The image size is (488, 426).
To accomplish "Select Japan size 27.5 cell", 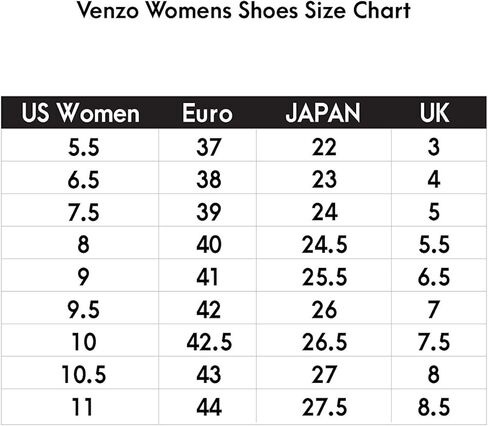I will (x=324, y=407).
